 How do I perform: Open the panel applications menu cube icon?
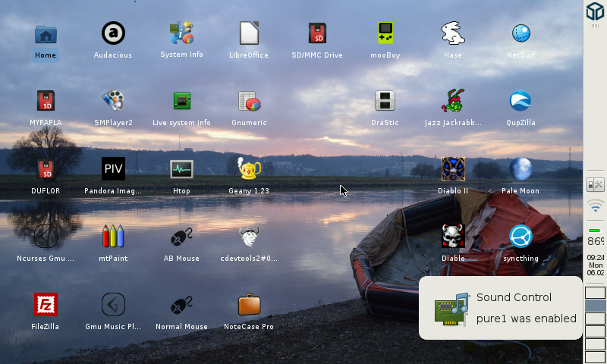pos(596,13)
